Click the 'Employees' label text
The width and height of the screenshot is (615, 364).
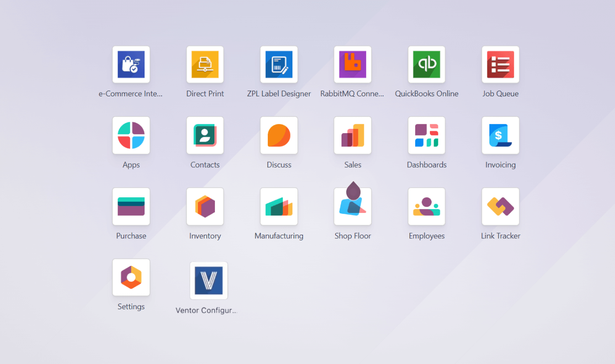pyautogui.click(x=427, y=236)
